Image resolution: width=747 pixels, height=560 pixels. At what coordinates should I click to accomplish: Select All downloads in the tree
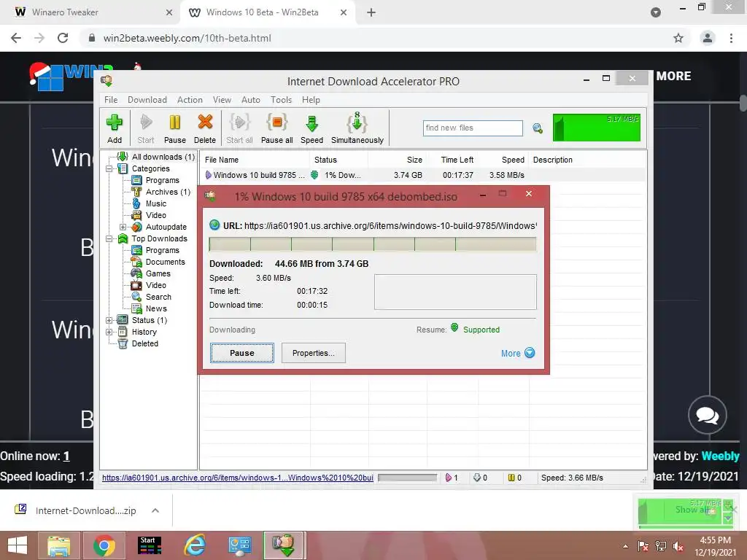click(163, 157)
